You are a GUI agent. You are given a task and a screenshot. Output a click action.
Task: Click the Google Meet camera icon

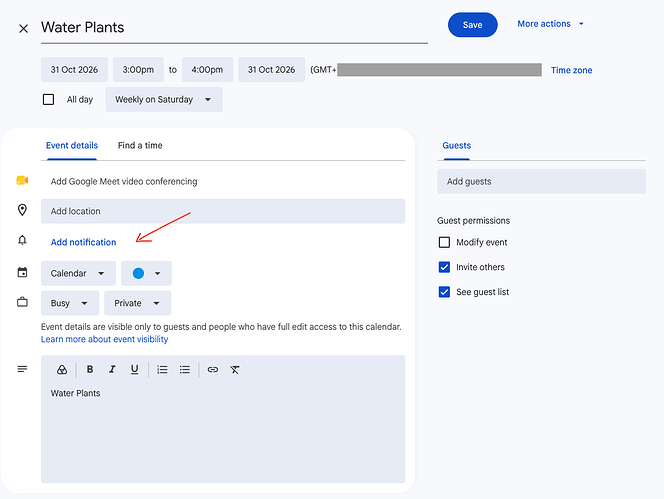click(x=22, y=180)
